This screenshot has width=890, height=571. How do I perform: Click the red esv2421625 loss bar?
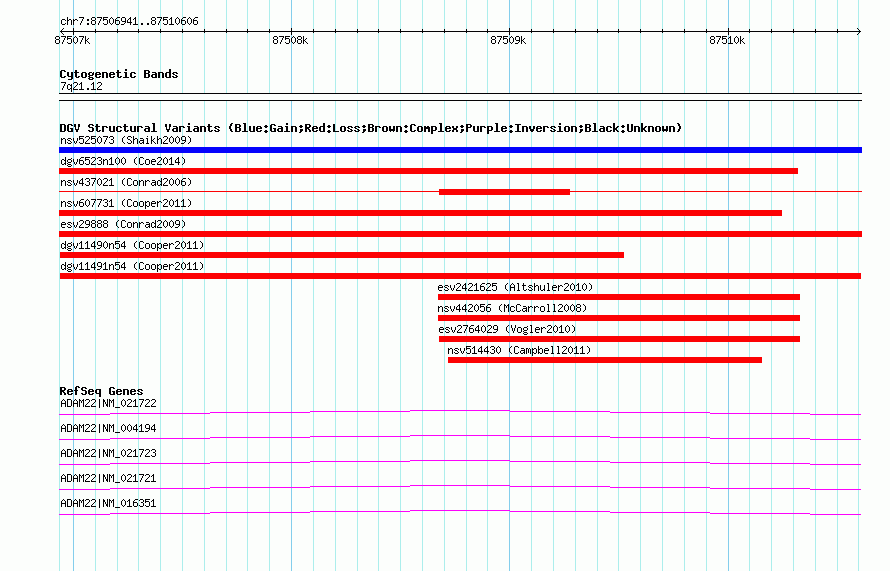(x=619, y=297)
